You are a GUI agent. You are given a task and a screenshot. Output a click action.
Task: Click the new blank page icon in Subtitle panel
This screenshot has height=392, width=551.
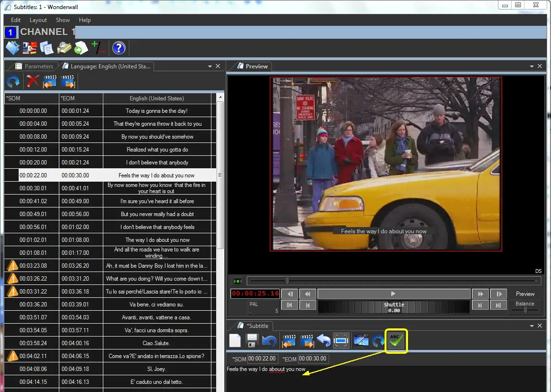tap(235, 341)
